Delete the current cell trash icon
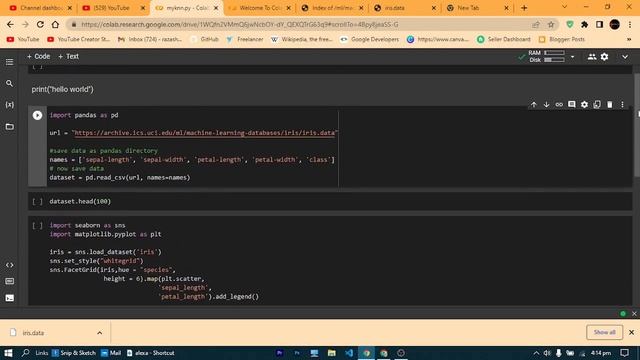 pos(609,105)
